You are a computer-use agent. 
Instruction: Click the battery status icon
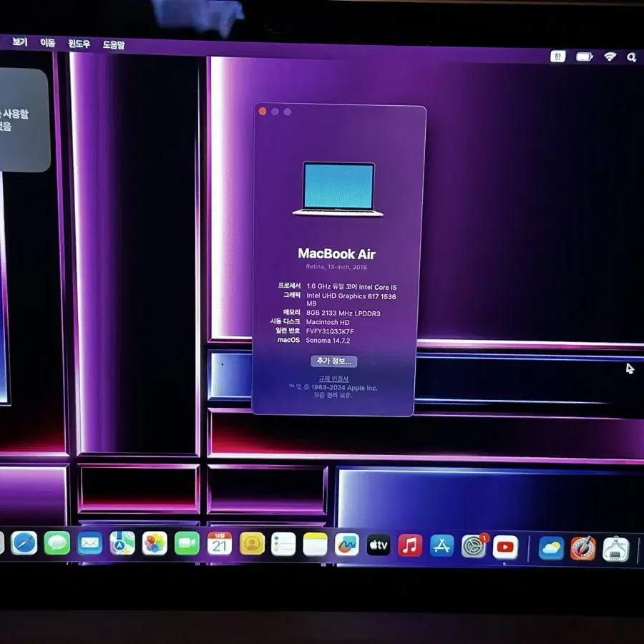pyautogui.click(x=585, y=57)
